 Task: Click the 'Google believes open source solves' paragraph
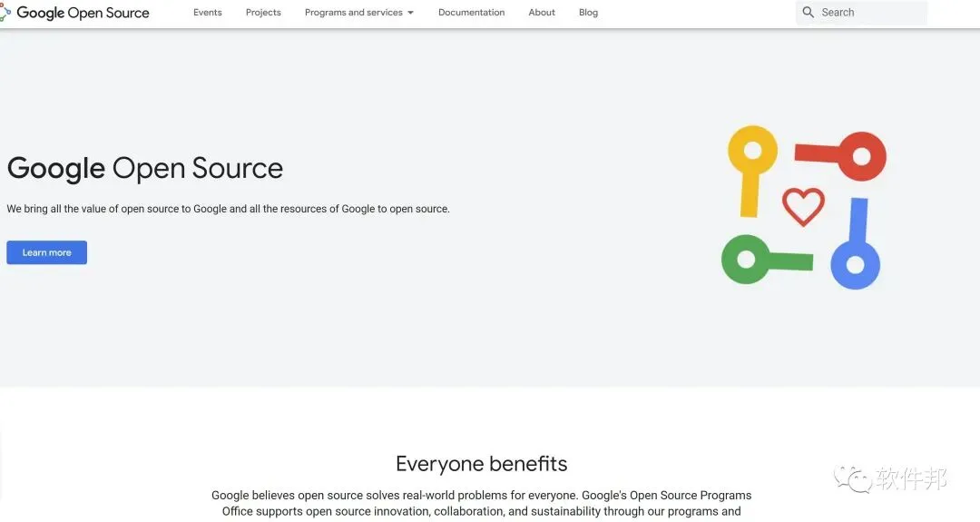click(481, 503)
